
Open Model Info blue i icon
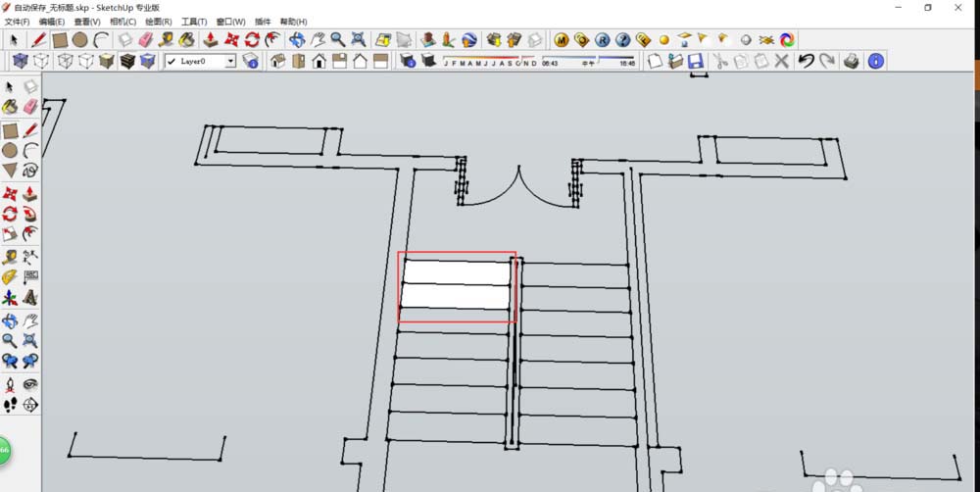[x=875, y=61]
